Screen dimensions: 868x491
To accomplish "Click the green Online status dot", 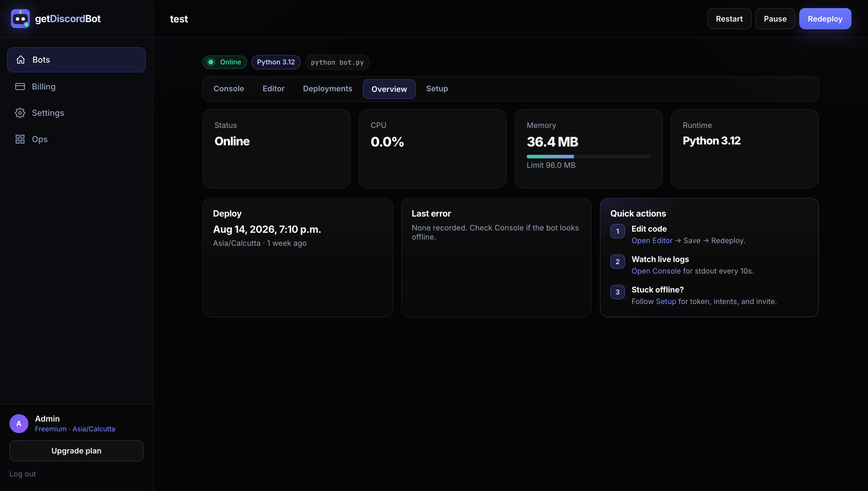I will tap(211, 62).
